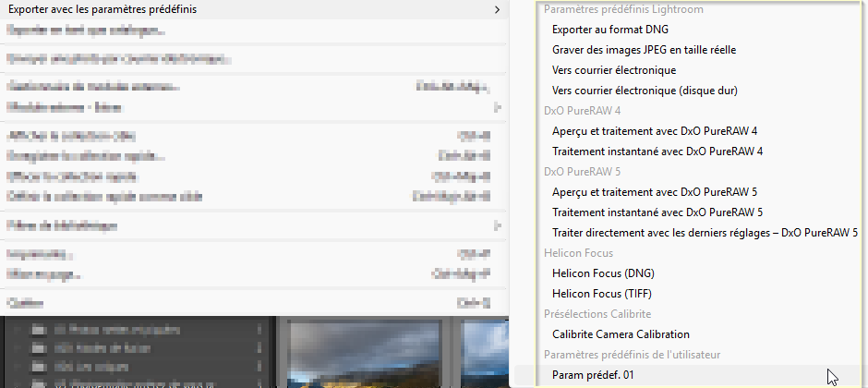868x388 pixels.
Task: Run Traitement instantané avec DxO PureRAW 5
Action: [x=657, y=212]
